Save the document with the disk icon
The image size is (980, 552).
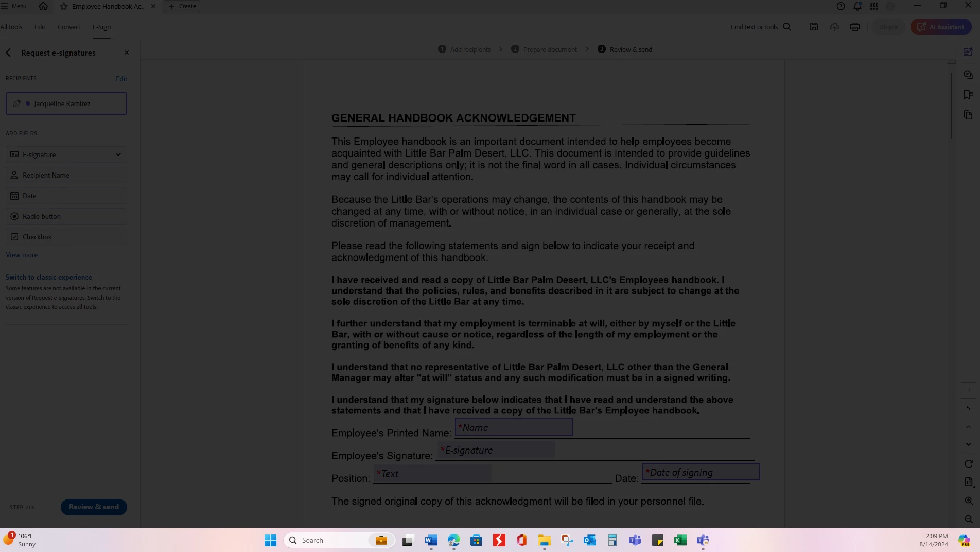click(x=814, y=27)
